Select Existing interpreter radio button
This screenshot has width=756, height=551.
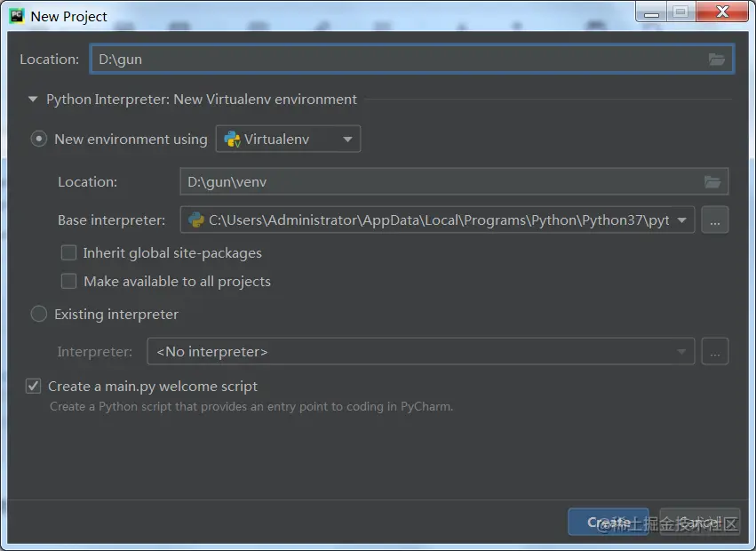(x=38, y=314)
